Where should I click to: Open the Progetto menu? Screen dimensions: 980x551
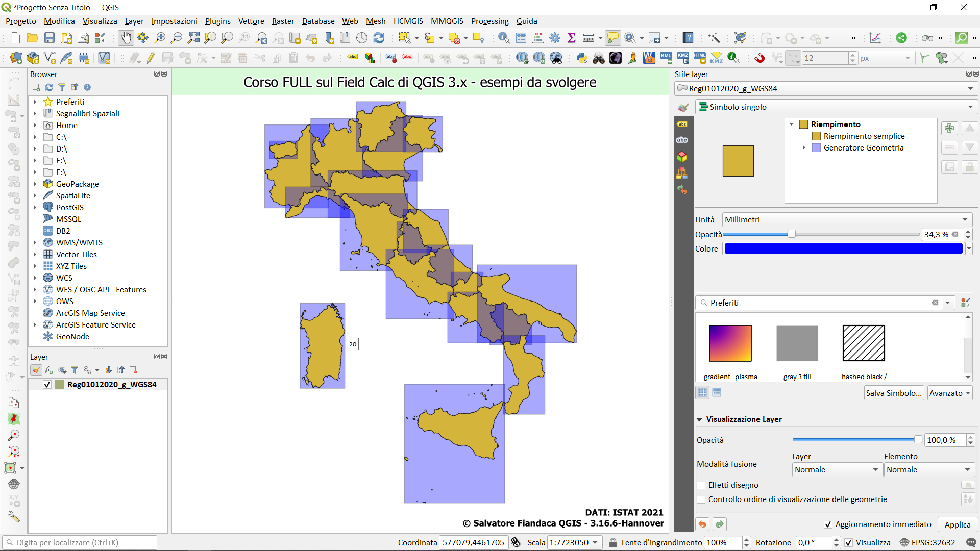point(21,21)
